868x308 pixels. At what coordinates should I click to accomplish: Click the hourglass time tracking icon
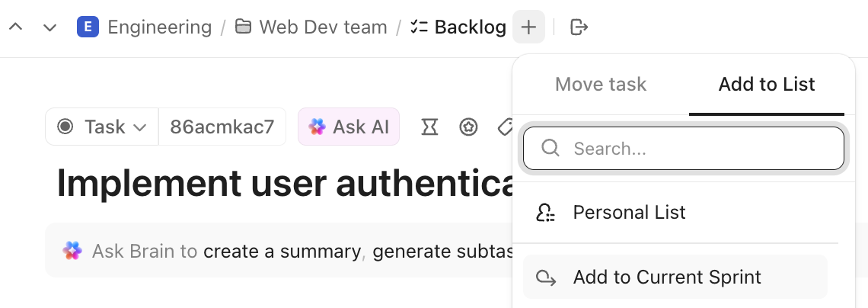[x=430, y=127]
